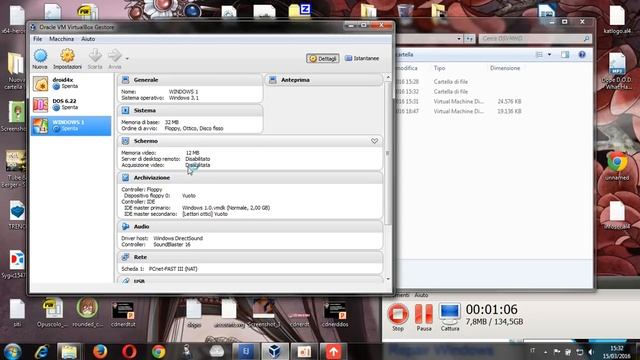This screenshot has width=640, height=360.
Task: Click the Archiviazione section header title
Action: [x=151, y=178]
